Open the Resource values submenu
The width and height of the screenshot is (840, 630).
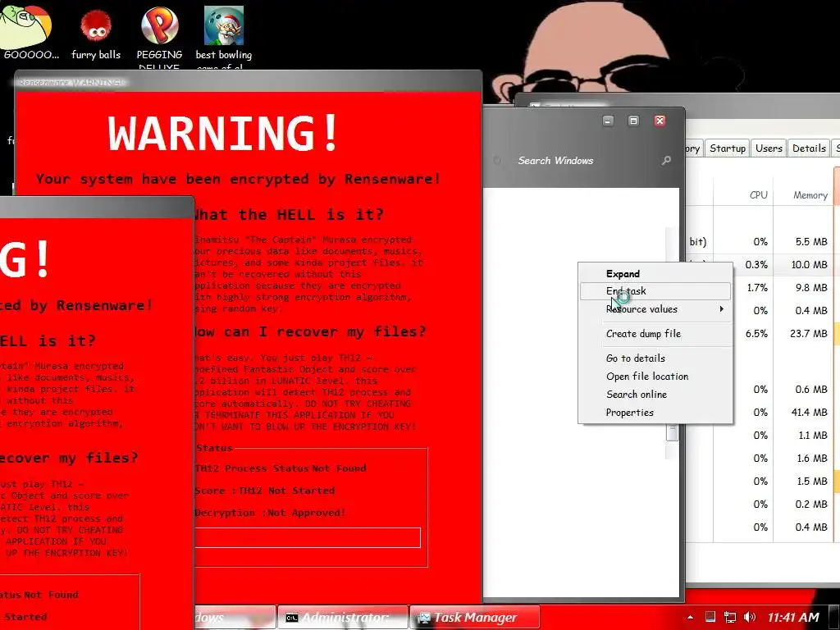point(655,309)
